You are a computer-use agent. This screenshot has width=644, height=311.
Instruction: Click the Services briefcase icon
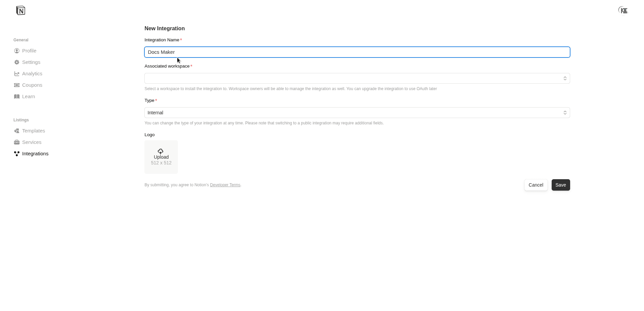point(17,142)
